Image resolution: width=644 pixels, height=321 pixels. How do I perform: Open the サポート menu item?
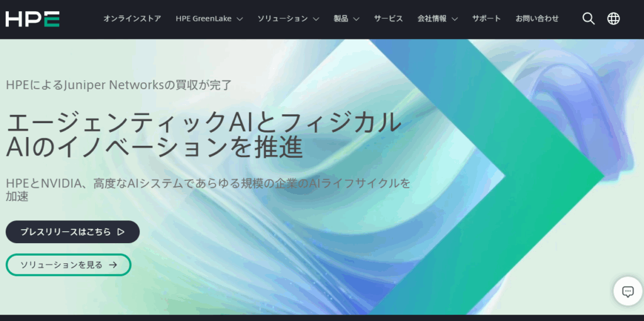pos(486,18)
